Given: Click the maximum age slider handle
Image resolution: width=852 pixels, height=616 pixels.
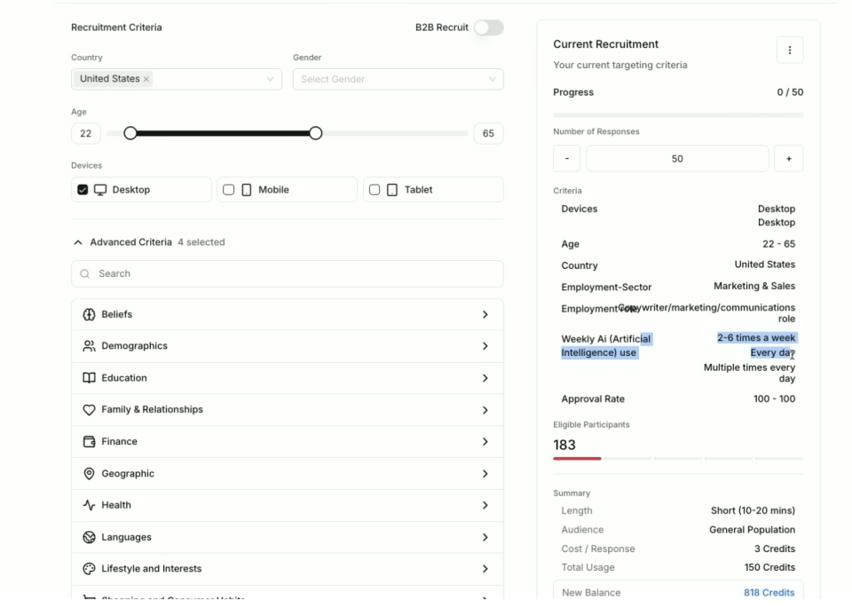Looking at the screenshot, I should tap(315, 133).
